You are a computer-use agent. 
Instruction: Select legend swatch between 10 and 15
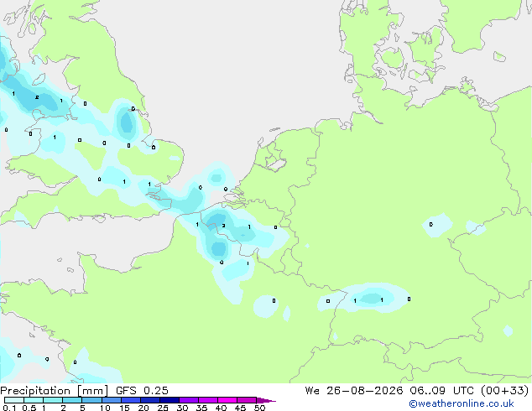[x=112, y=400]
